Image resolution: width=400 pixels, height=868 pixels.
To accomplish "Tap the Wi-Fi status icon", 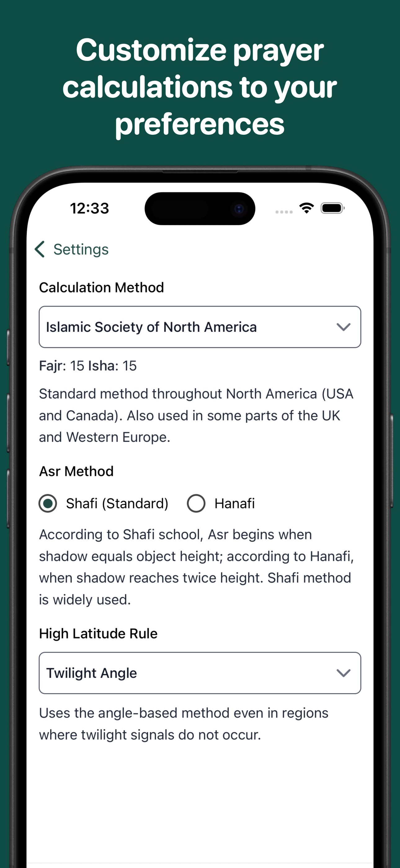I will click(306, 208).
